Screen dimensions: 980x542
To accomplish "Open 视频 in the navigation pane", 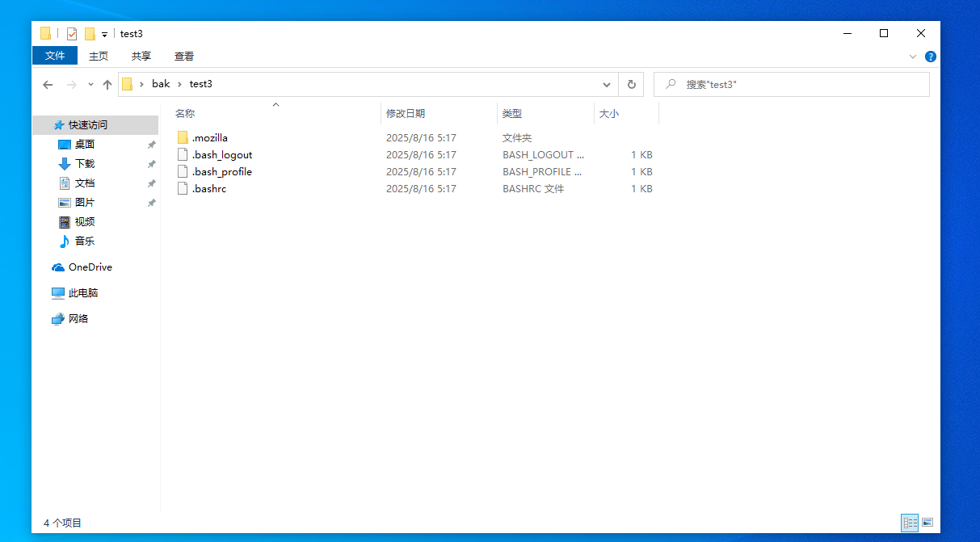I will click(85, 222).
